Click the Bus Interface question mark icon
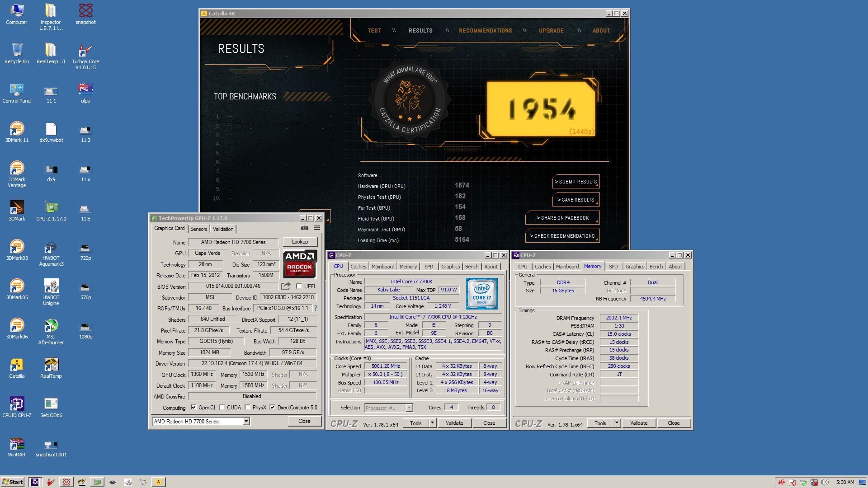Screen dimensions: 868x488 (x=316, y=308)
